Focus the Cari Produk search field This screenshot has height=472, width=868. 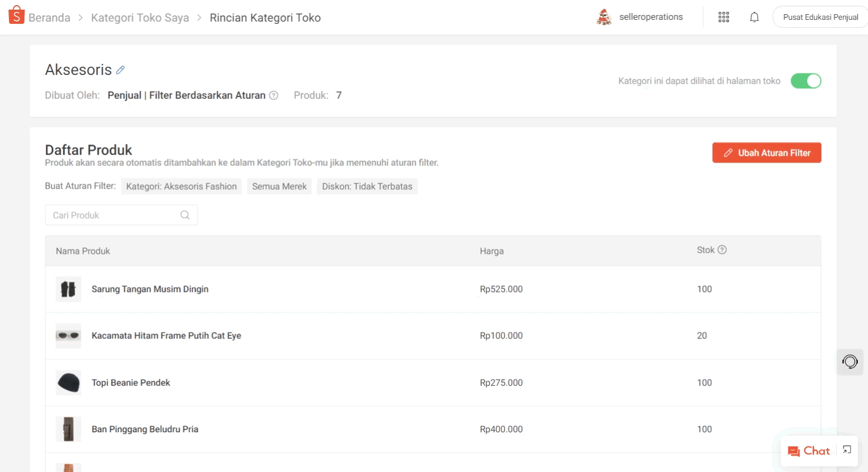point(114,215)
